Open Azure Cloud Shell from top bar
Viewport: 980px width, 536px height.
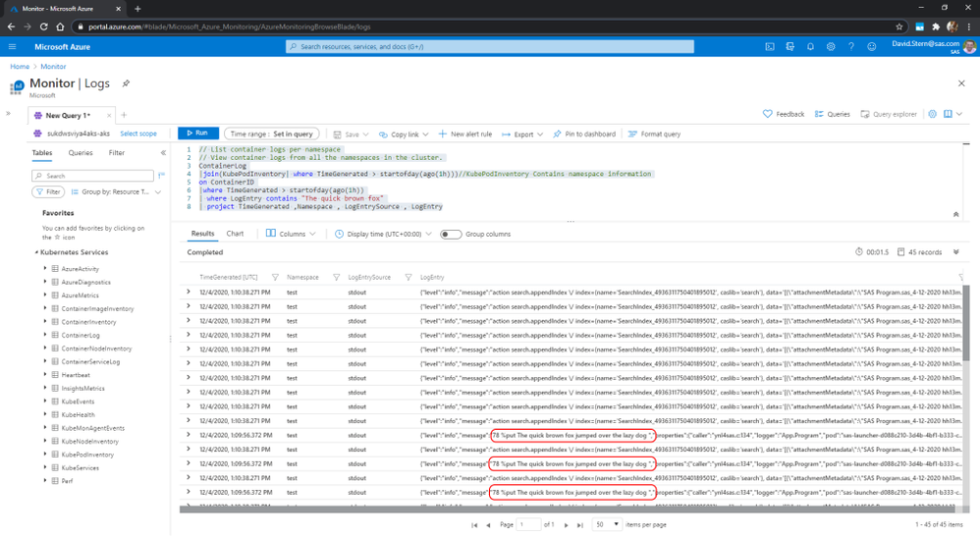pyautogui.click(x=770, y=46)
